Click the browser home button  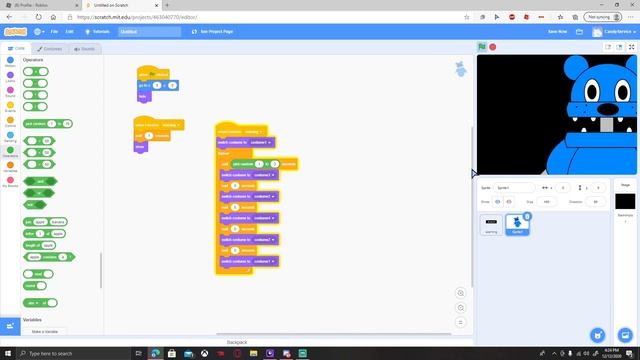tap(53, 17)
